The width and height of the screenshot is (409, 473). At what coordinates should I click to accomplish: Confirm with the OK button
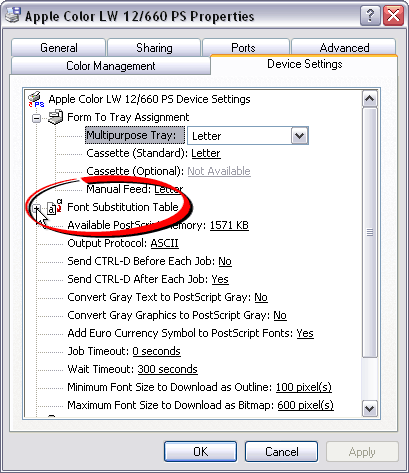tap(200, 452)
